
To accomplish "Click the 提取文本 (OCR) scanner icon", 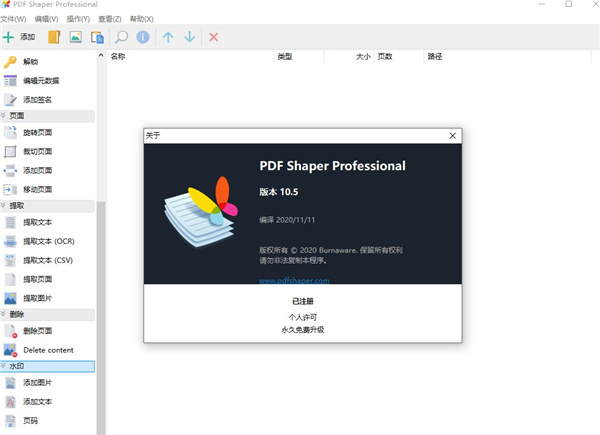I will [x=10, y=241].
